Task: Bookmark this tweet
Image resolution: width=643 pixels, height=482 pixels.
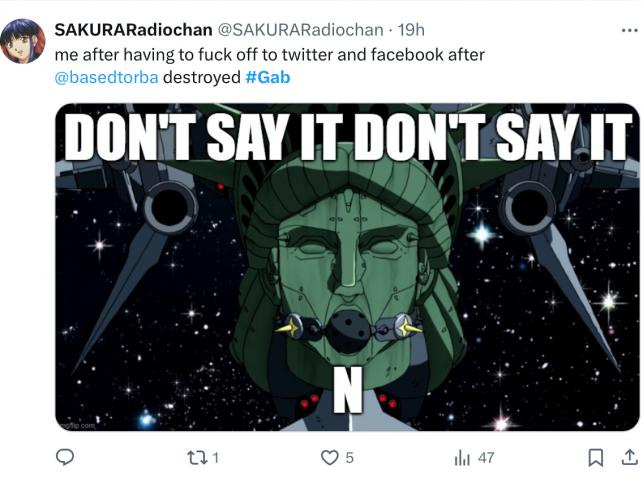Action: [x=595, y=457]
